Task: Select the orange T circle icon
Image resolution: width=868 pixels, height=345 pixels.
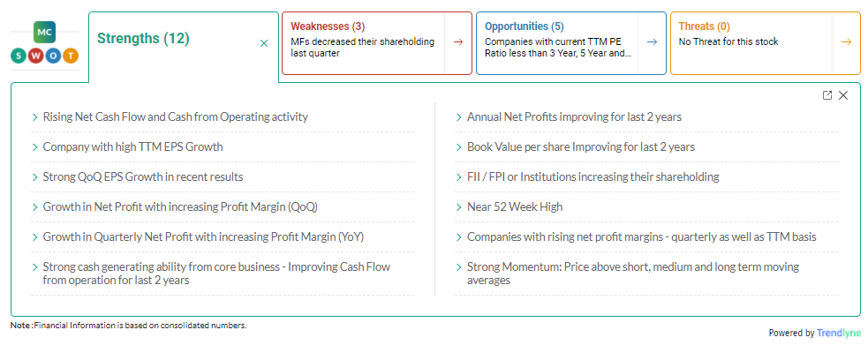Action: (x=71, y=56)
